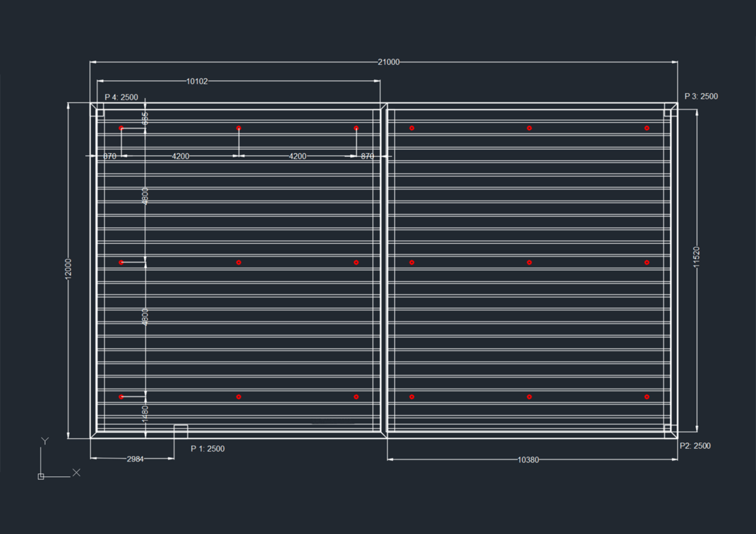Screen dimensions: 756x534
Task: Click the 2984 dimension text
Action: (x=135, y=459)
